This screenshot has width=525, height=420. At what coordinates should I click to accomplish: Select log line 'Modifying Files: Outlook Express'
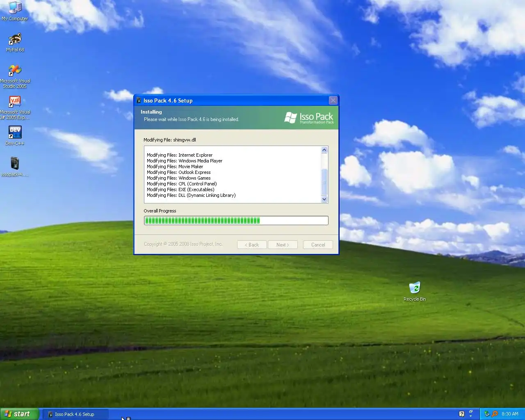coord(179,172)
